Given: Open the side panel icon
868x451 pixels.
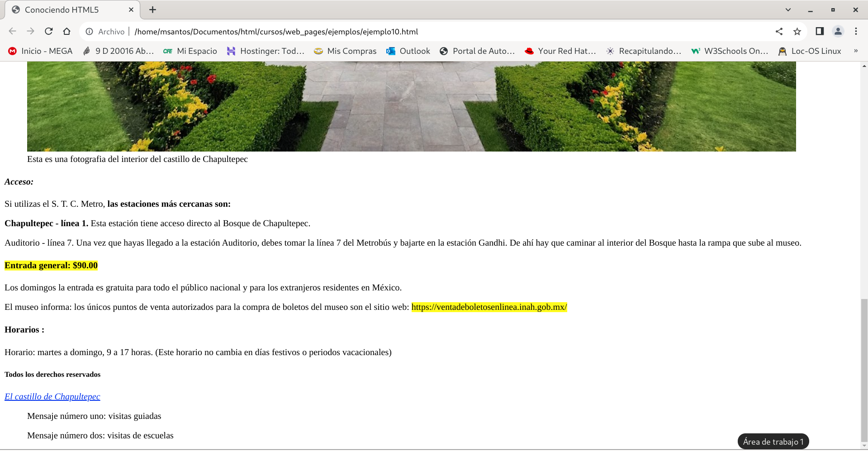Looking at the screenshot, I should pyautogui.click(x=820, y=31).
